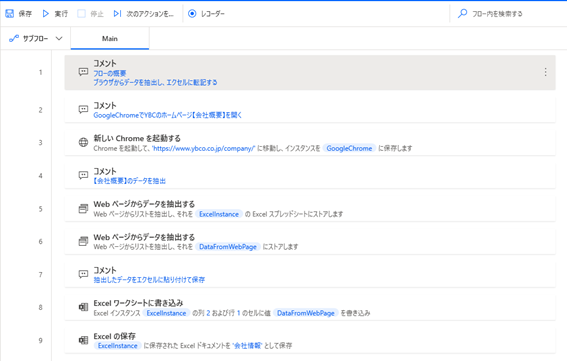This screenshot has height=361, width=567.
Task: Click the GoogleChrome variable chip
Action: (x=349, y=148)
